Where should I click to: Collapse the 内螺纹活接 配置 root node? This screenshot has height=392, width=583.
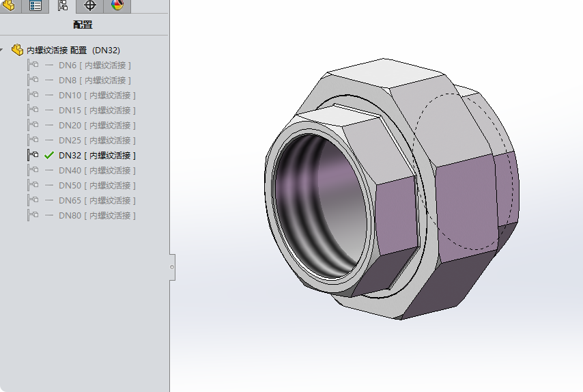point(1,50)
